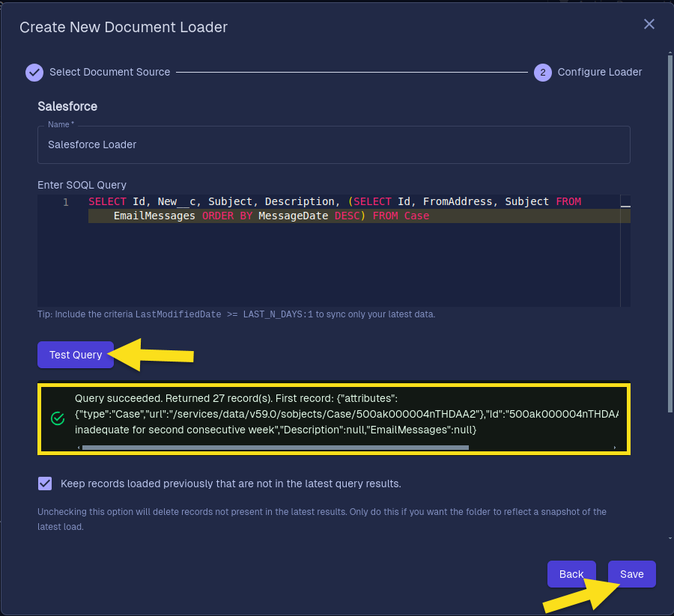
Task: Click the left arrow of result scrollbar
Action: pos(79,448)
